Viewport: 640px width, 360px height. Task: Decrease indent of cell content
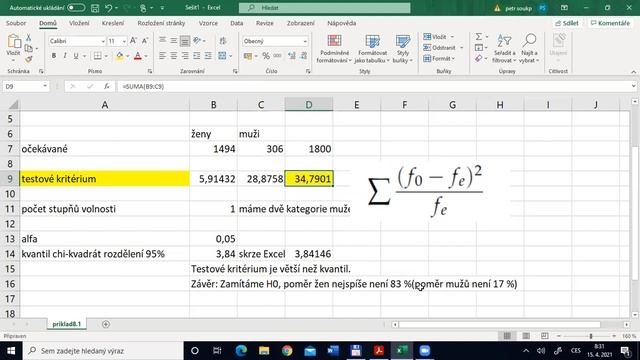point(197,56)
